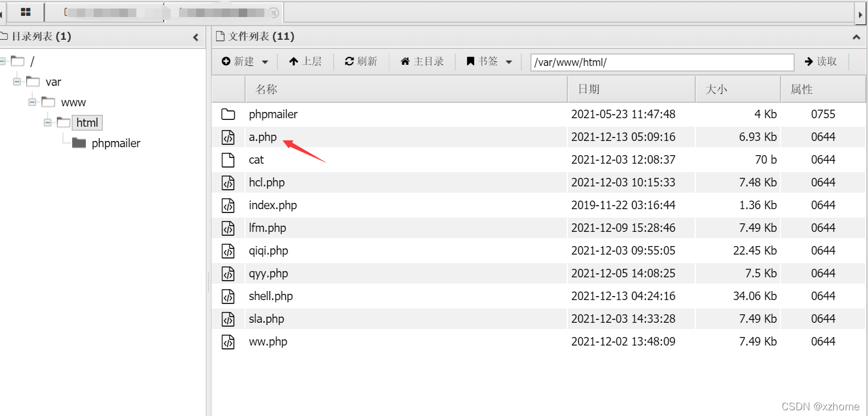Click the PHP file icon beside a.php
This screenshot has height=416, width=868.
228,136
